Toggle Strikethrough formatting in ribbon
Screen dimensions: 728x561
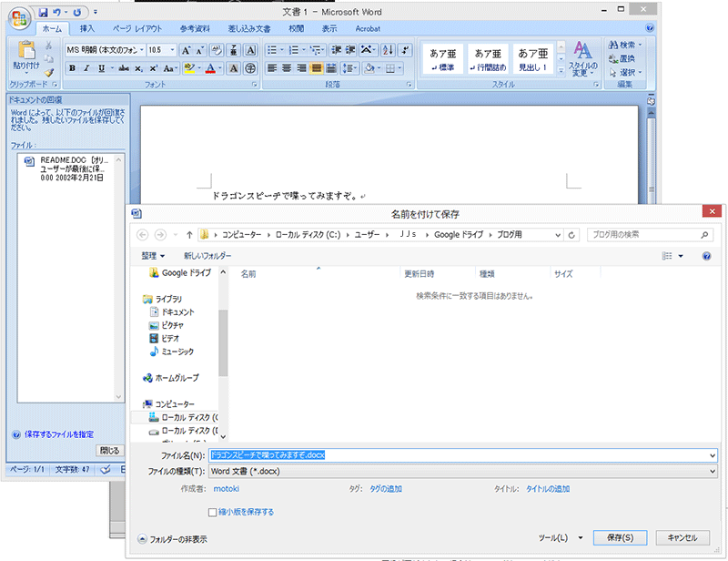(x=124, y=68)
